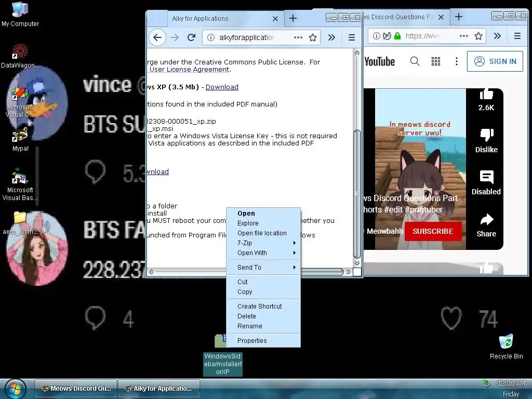
Task: Open Microsoft Visual Basic desktop shortcut
Action: click(20, 185)
